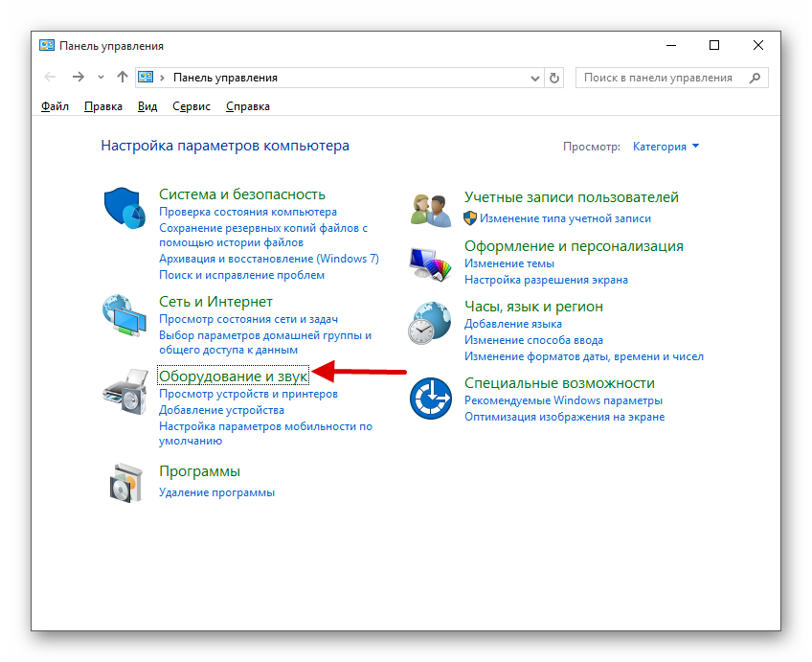812x662 pixels.
Task: Open the Вид menu
Action: 147,106
